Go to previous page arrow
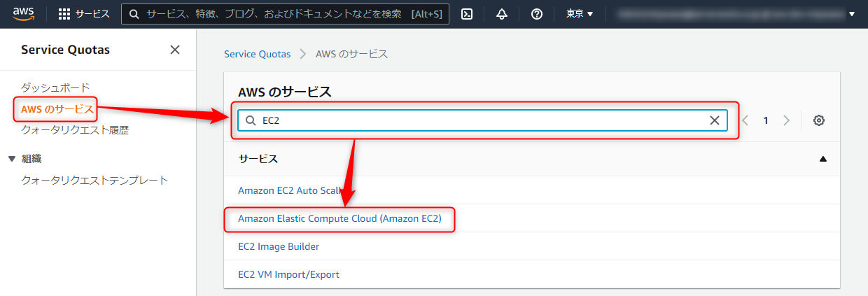The height and width of the screenshot is (296, 868). (745, 120)
